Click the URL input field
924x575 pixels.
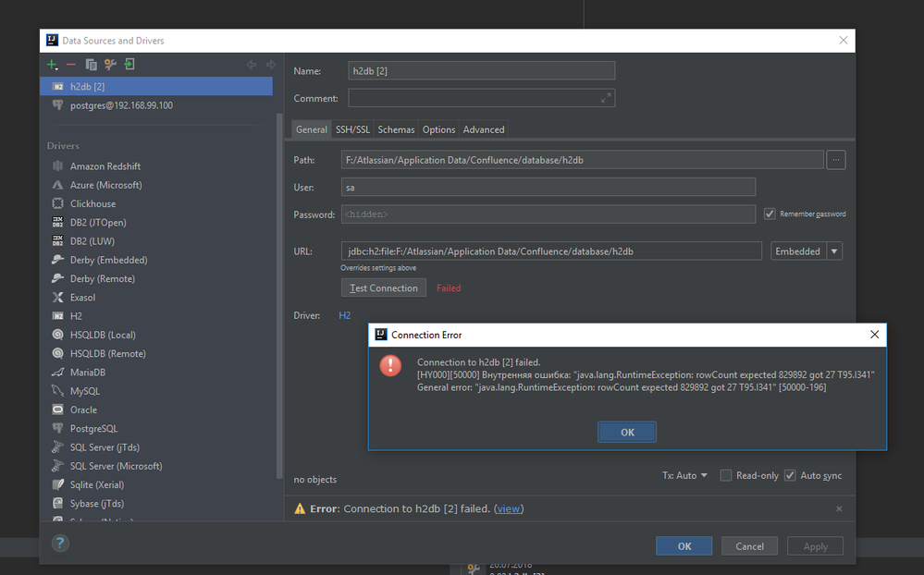(551, 251)
